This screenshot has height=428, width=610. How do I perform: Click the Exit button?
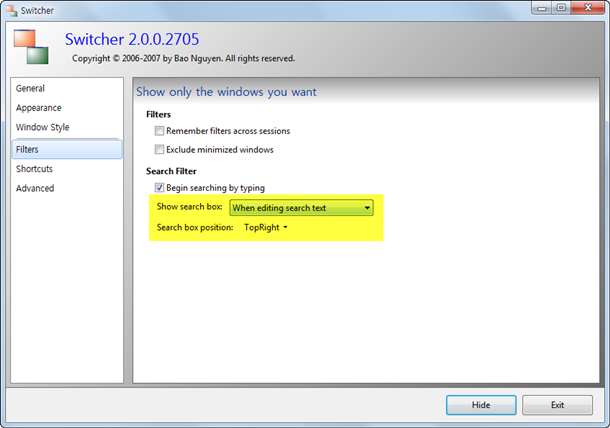tap(557, 405)
